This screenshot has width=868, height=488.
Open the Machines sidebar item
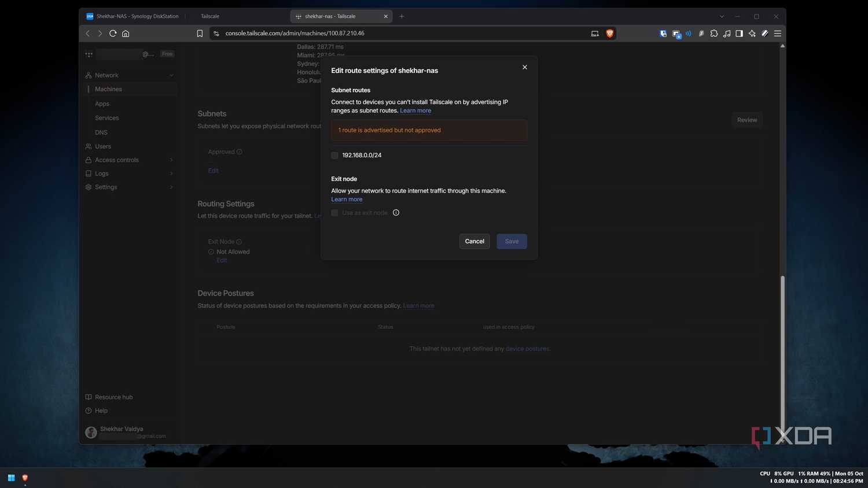click(x=131, y=89)
